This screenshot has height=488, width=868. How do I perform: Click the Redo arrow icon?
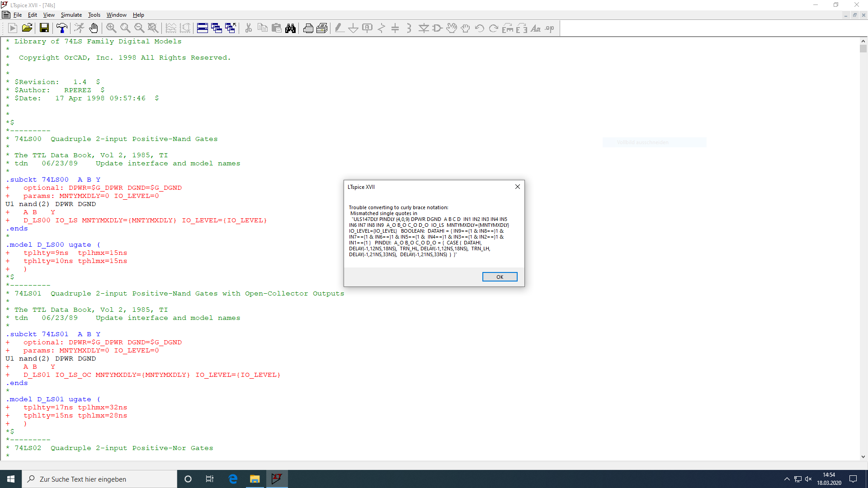494,28
